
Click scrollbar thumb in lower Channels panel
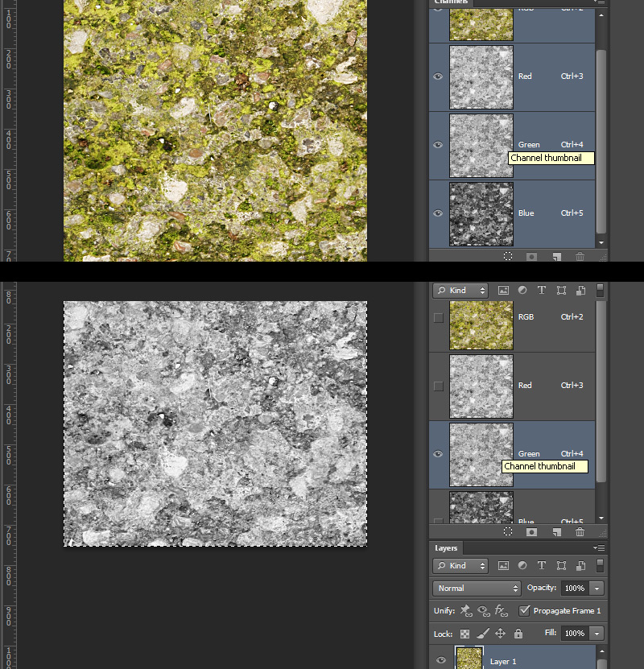point(601,392)
